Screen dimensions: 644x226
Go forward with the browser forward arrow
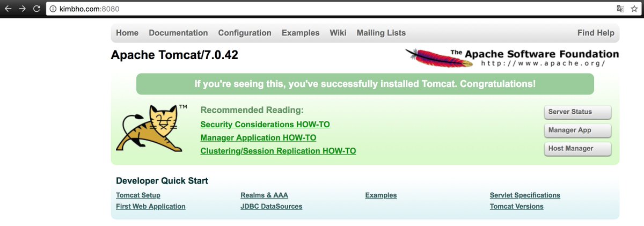pos(23,9)
